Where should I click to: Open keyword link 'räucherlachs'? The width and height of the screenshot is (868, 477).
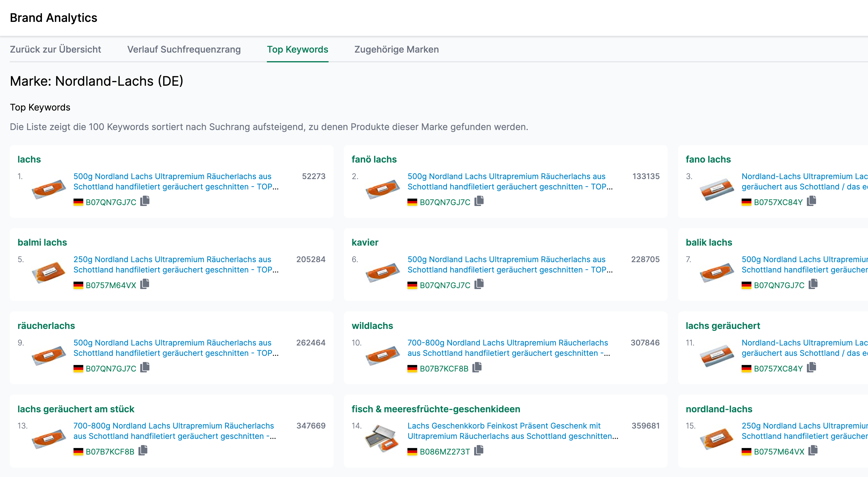pyautogui.click(x=46, y=325)
